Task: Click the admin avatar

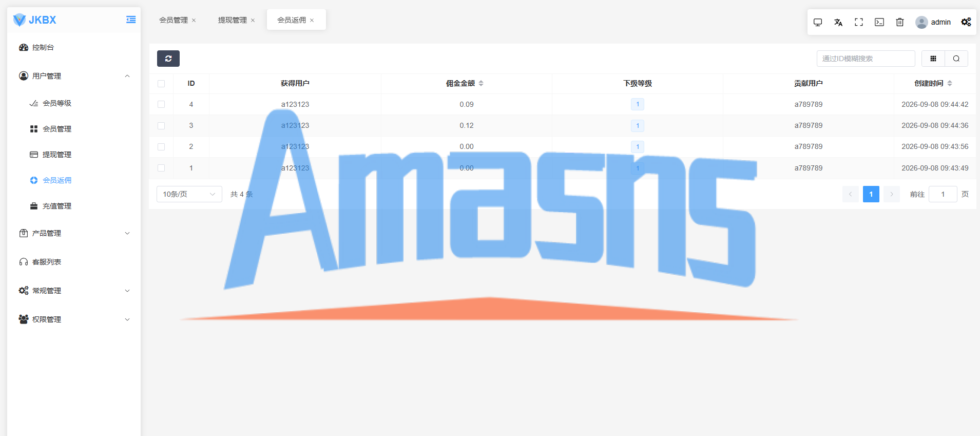Action: 921,22
